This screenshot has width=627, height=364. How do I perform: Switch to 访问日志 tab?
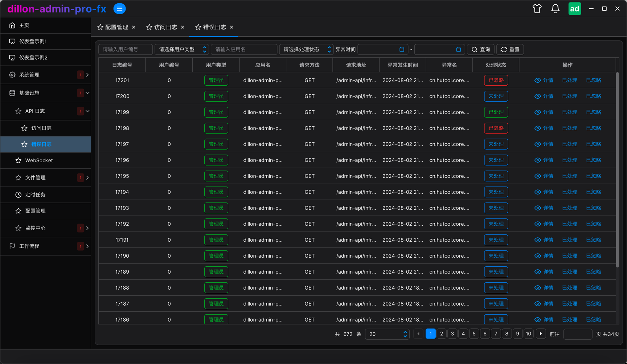coord(165,27)
